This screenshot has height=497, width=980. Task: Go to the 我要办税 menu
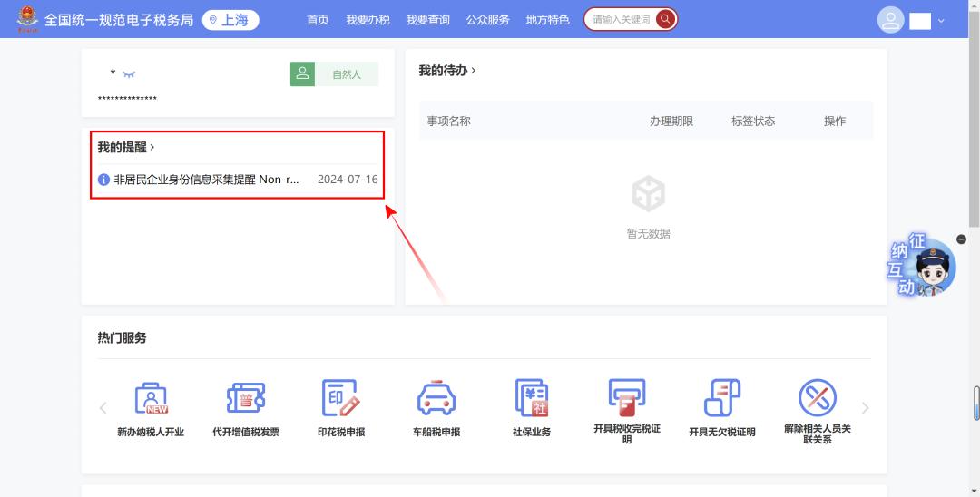[x=367, y=20]
